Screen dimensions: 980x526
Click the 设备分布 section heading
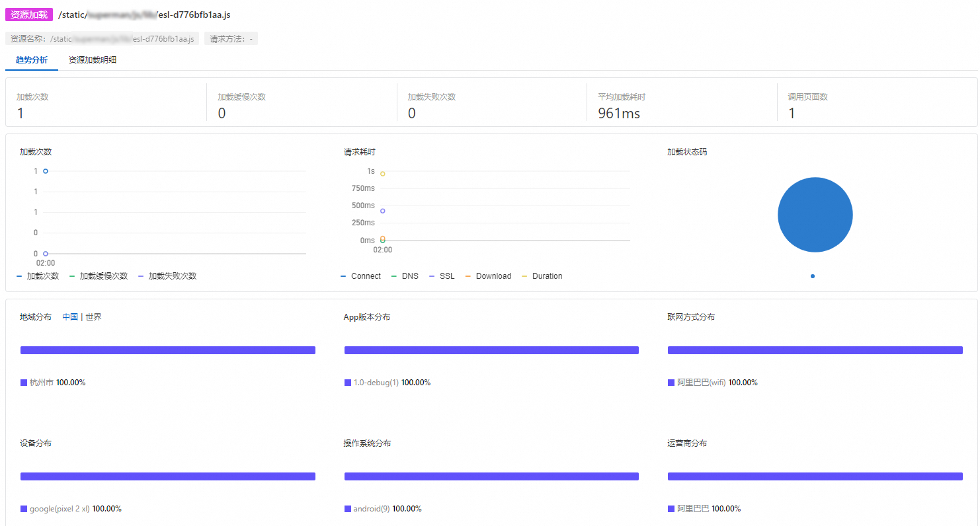pyautogui.click(x=36, y=443)
